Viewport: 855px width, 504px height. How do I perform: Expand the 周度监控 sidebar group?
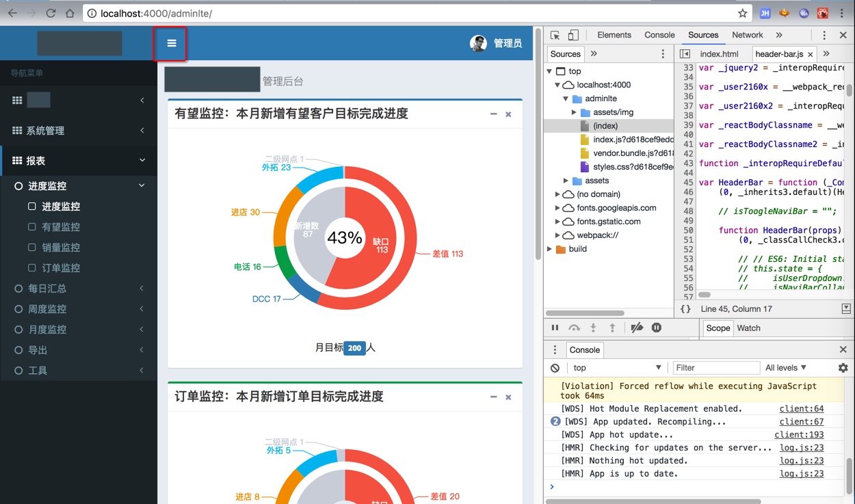coord(79,309)
